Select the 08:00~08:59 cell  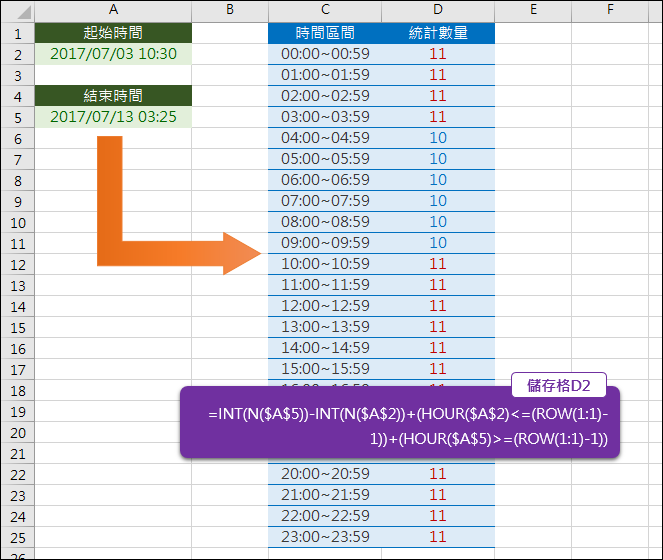[325, 222]
